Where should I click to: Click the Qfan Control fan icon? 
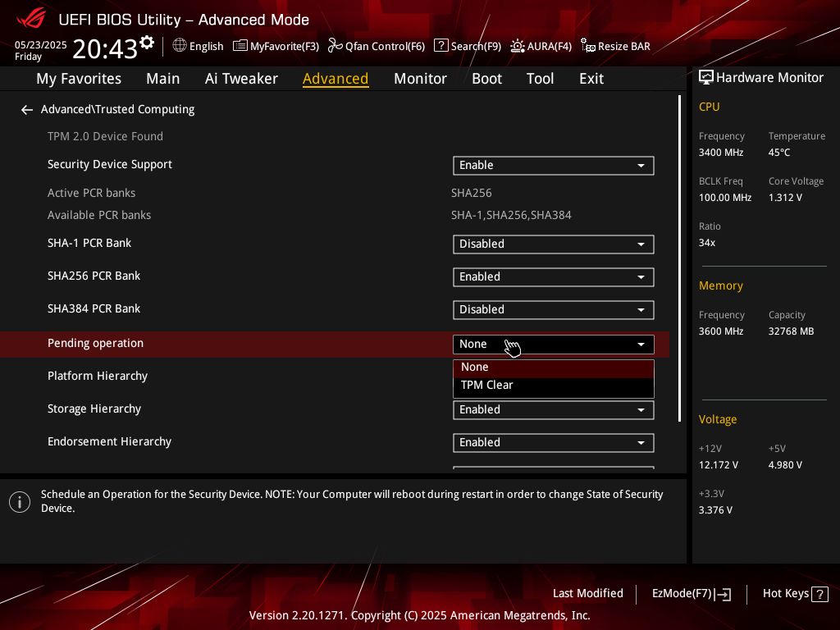click(335, 46)
